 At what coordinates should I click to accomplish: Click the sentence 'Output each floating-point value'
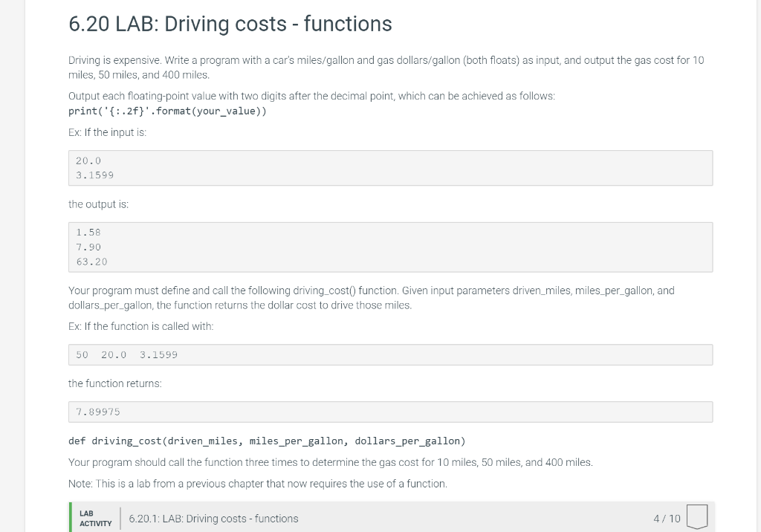(x=311, y=96)
